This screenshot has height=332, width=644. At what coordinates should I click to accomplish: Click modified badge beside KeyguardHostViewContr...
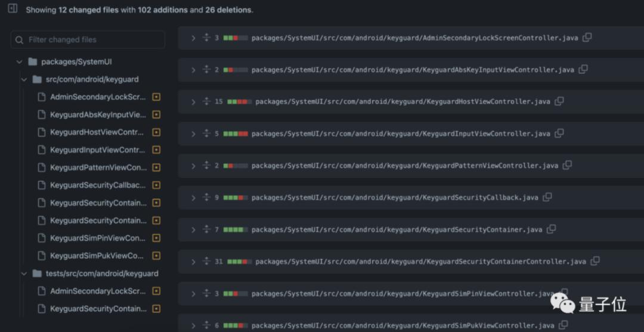coord(156,132)
